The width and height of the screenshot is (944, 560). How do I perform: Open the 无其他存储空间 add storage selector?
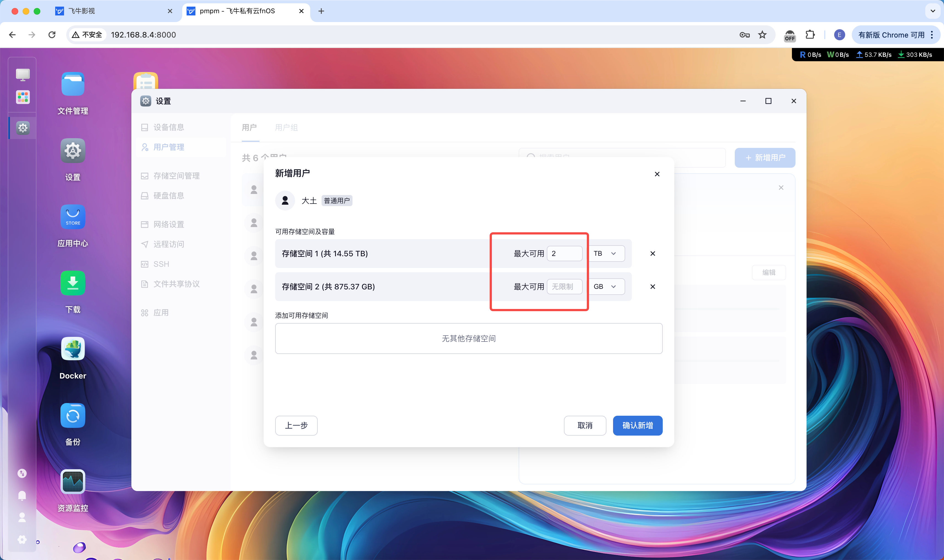point(468,338)
